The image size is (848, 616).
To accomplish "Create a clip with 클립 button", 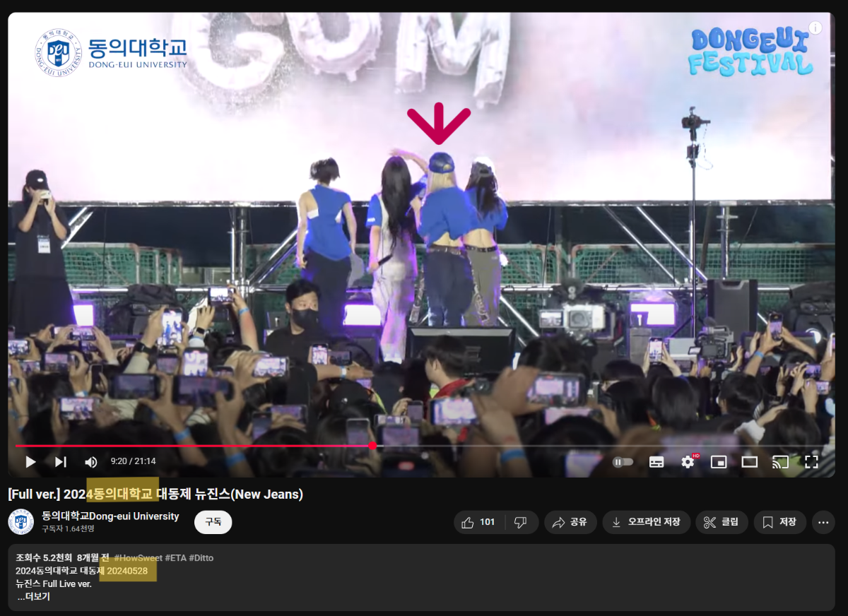I will [x=722, y=522].
